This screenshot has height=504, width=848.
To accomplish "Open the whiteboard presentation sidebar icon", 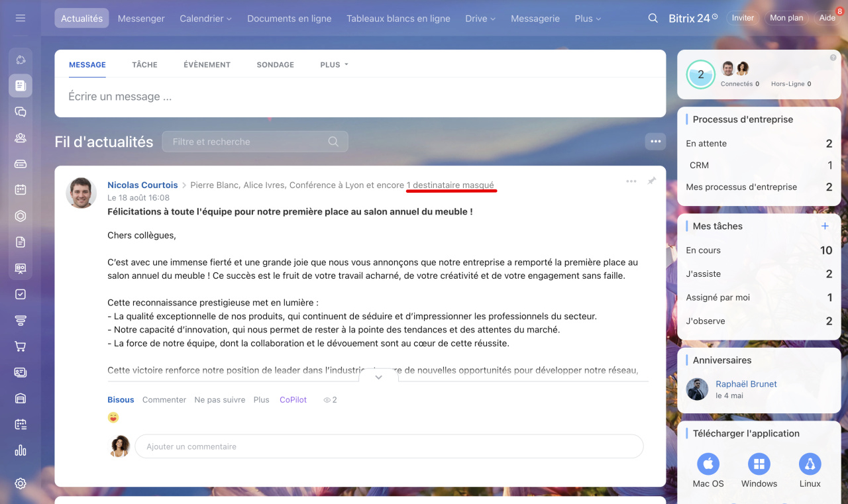I will 21,268.
